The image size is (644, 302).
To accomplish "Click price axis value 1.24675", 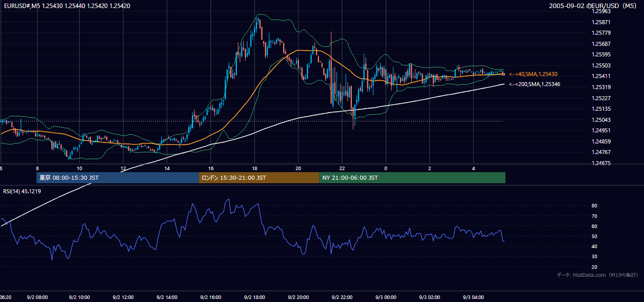I will tap(602, 163).
